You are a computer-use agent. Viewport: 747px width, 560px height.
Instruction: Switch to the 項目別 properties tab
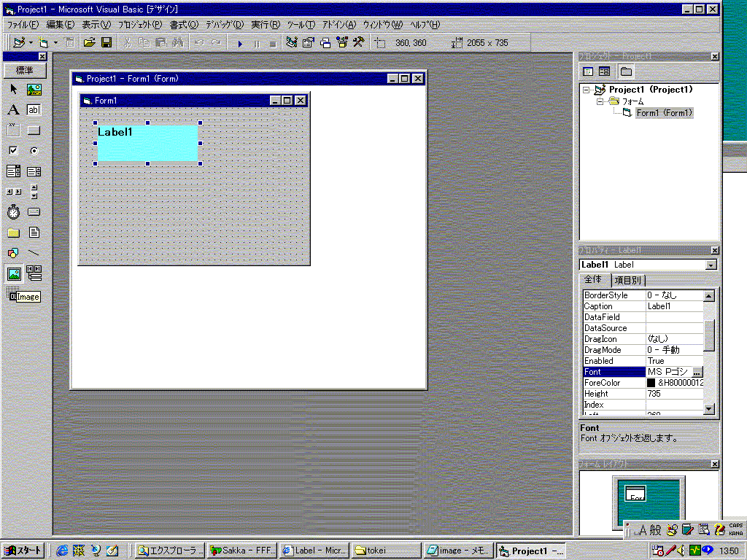coord(628,280)
